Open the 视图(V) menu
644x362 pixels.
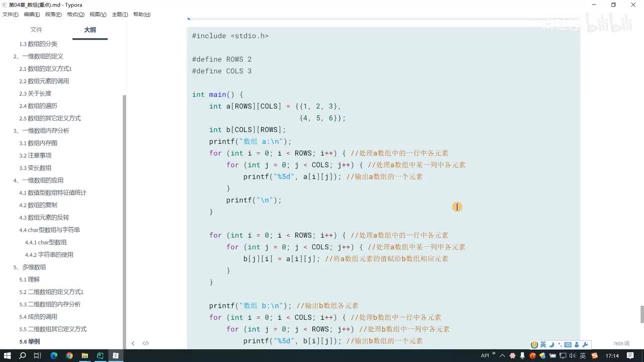(x=98, y=15)
